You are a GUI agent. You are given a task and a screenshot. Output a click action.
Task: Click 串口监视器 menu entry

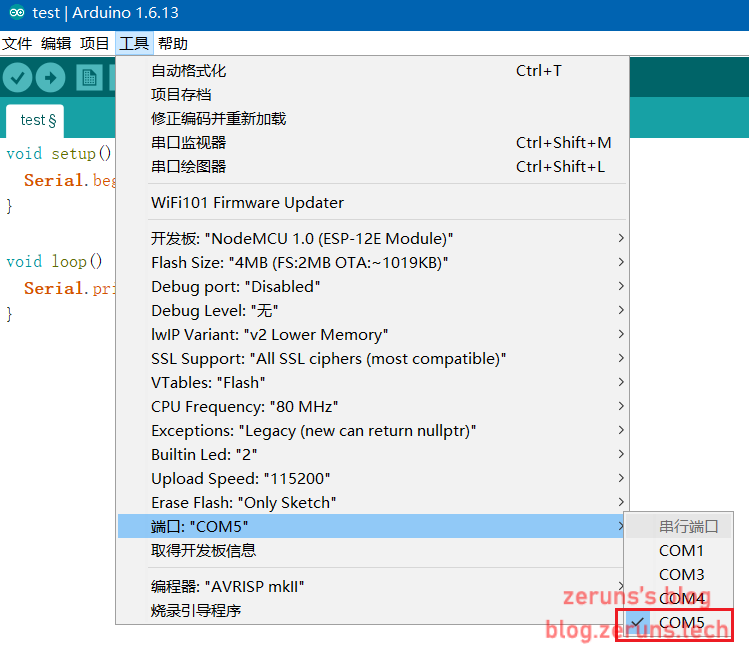tap(189, 142)
